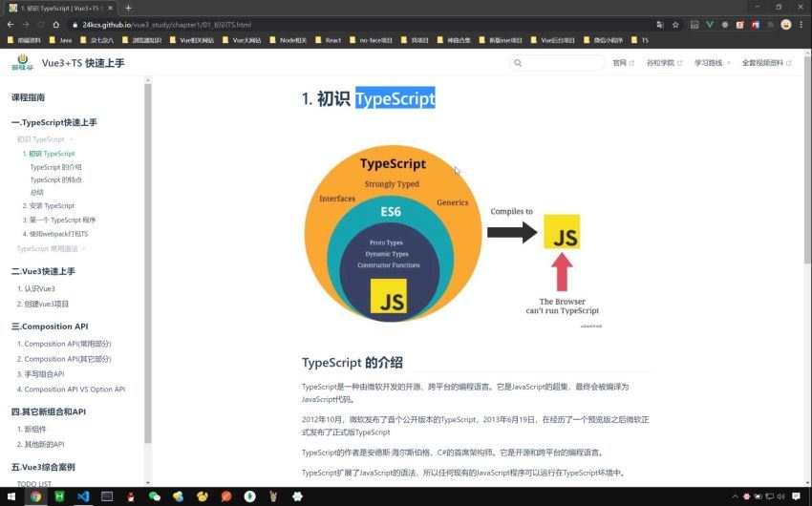Open the Vue后台项目 bookmark folder
The width and height of the screenshot is (812, 506).
(552, 40)
